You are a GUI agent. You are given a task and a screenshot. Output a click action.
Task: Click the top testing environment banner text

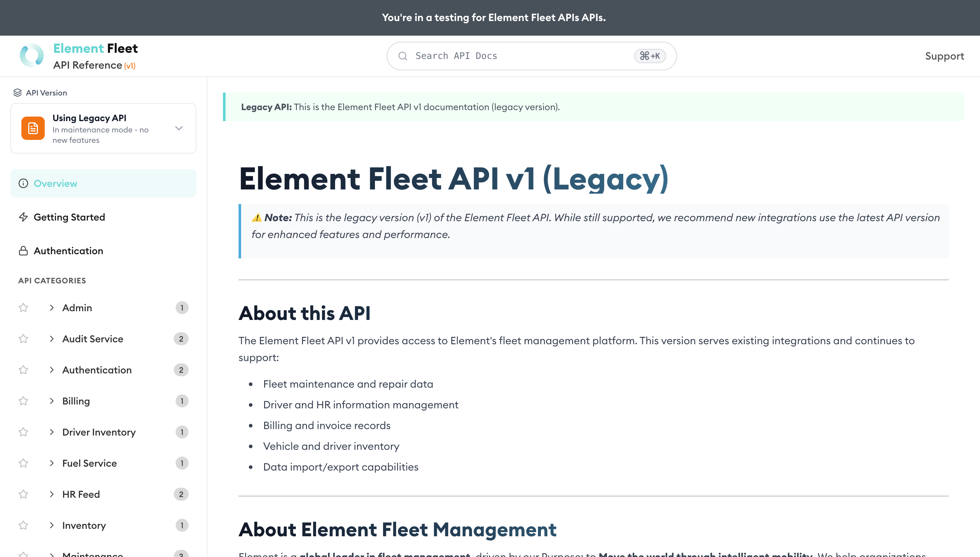tap(494, 17)
